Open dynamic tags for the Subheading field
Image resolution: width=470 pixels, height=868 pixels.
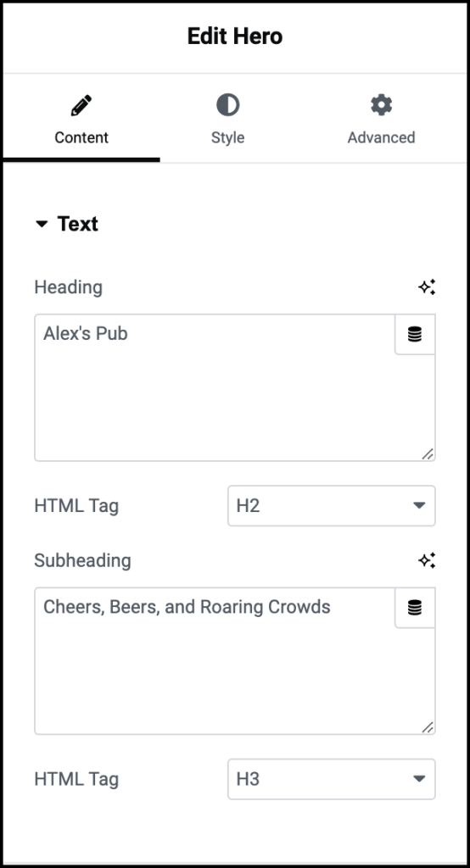(415, 608)
